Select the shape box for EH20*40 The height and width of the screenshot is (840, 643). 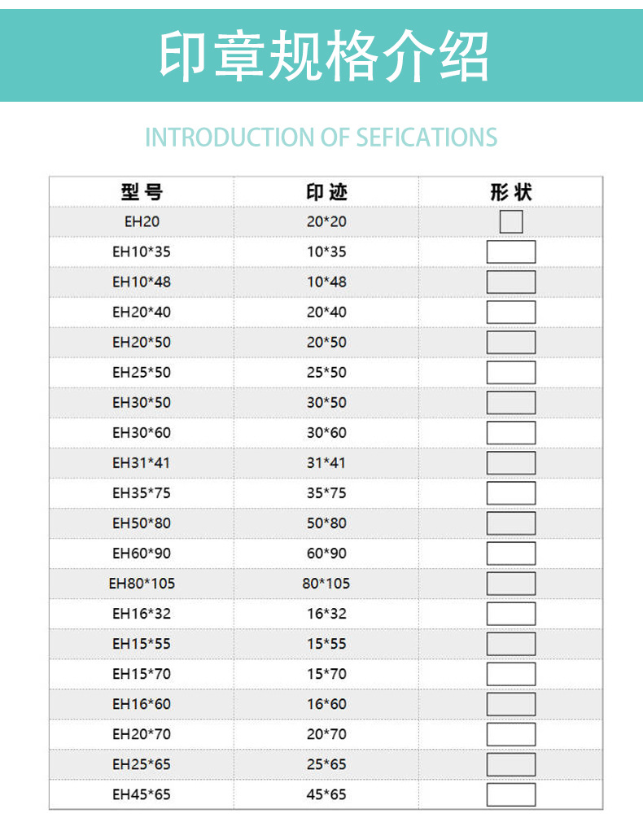coord(511,312)
